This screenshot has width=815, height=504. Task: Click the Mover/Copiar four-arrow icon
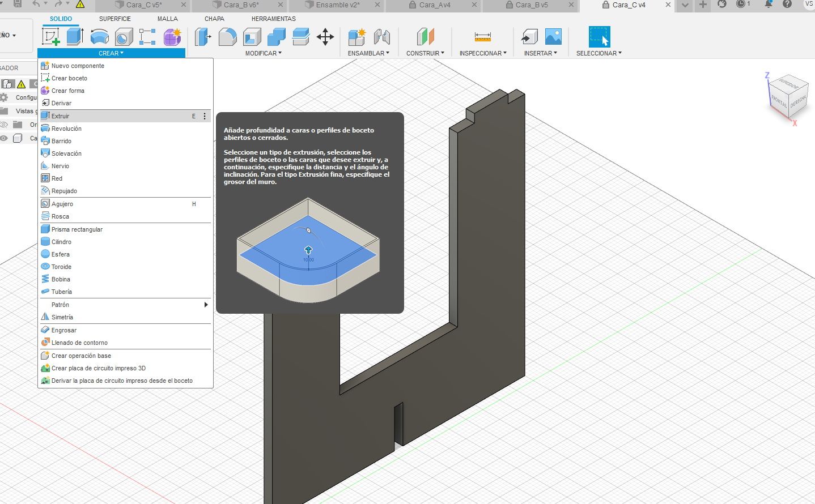tap(326, 37)
